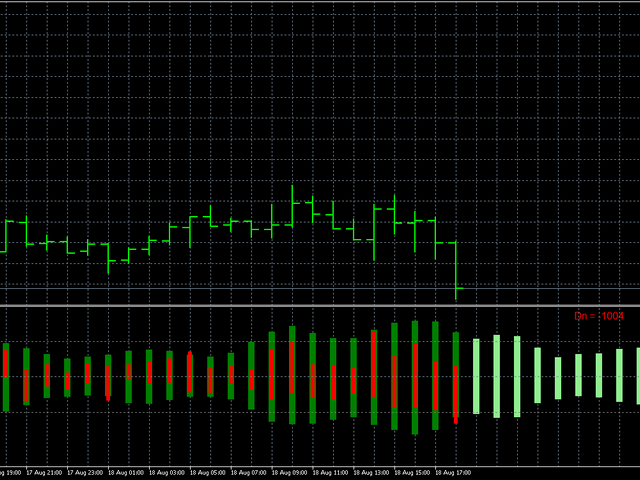The image size is (640, 480).
Task: Click the '18 Aug 03:00' time label
Action: pos(167,473)
